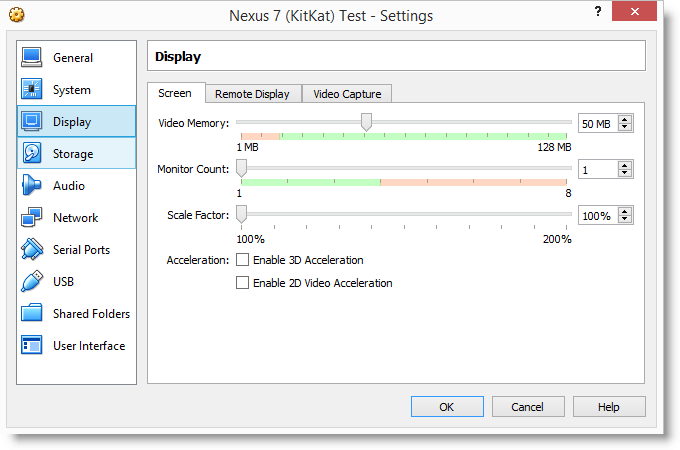Switch to Video Capture tab
The image size is (680, 450).
[x=347, y=94]
